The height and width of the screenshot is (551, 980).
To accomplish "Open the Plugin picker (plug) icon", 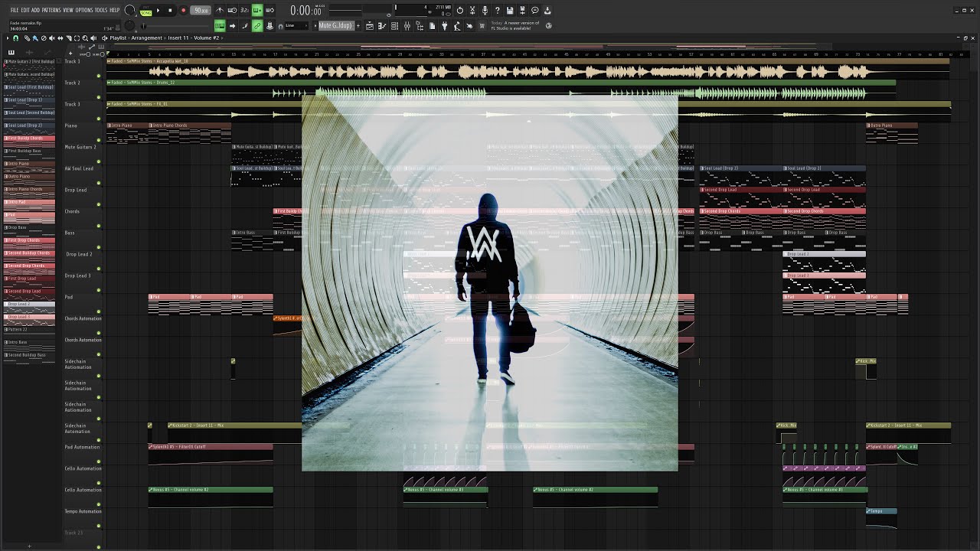I will [444, 26].
